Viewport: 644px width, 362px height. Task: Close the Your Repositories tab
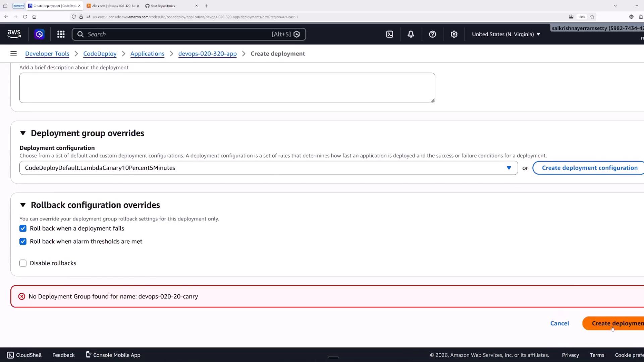(x=197, y=6)
